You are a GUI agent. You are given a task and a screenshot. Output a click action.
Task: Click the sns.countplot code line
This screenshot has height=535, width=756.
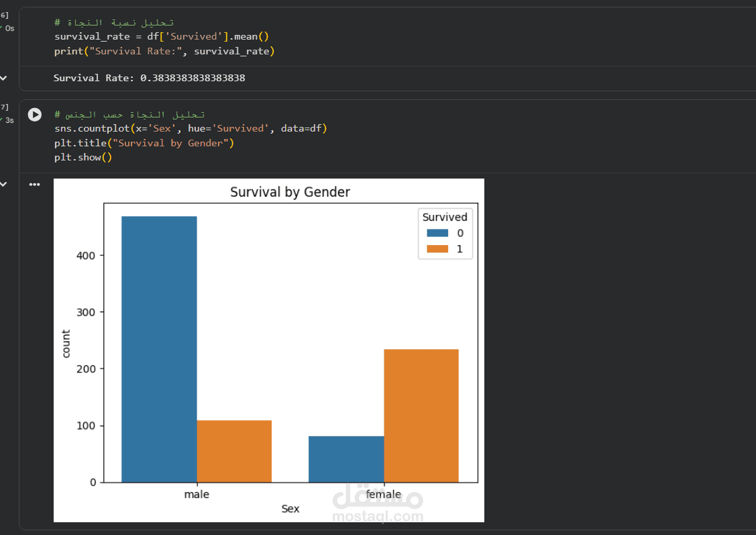[x=191, y=128]
